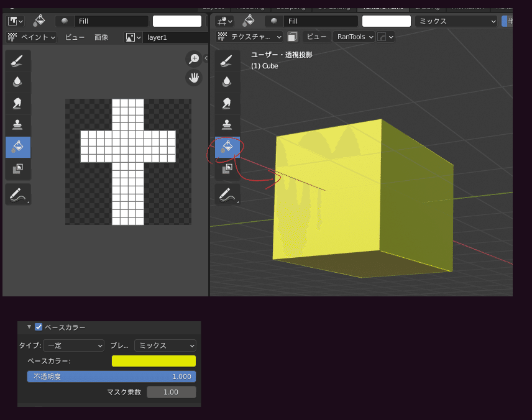
Task: Toggle the ベースカラー checkbox
Action: pos(39,327)
